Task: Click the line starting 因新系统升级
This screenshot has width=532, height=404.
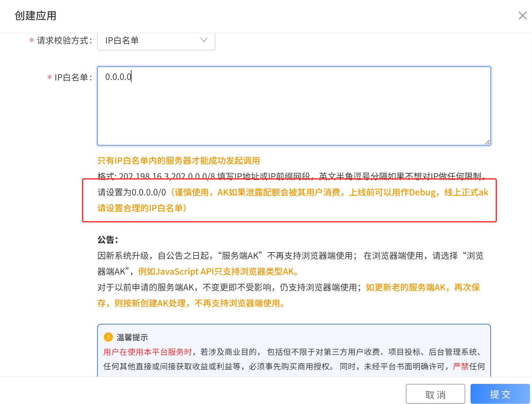Action: (290, 256)
